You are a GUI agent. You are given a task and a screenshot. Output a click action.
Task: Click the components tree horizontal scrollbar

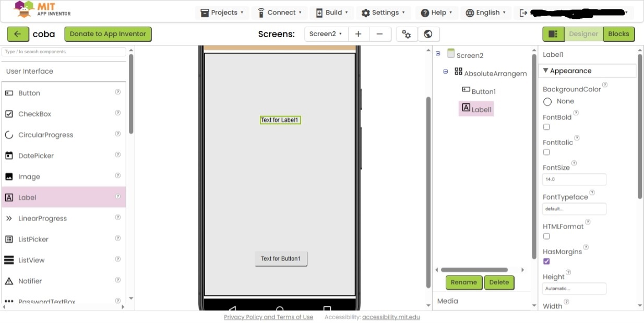pos(474,270)
